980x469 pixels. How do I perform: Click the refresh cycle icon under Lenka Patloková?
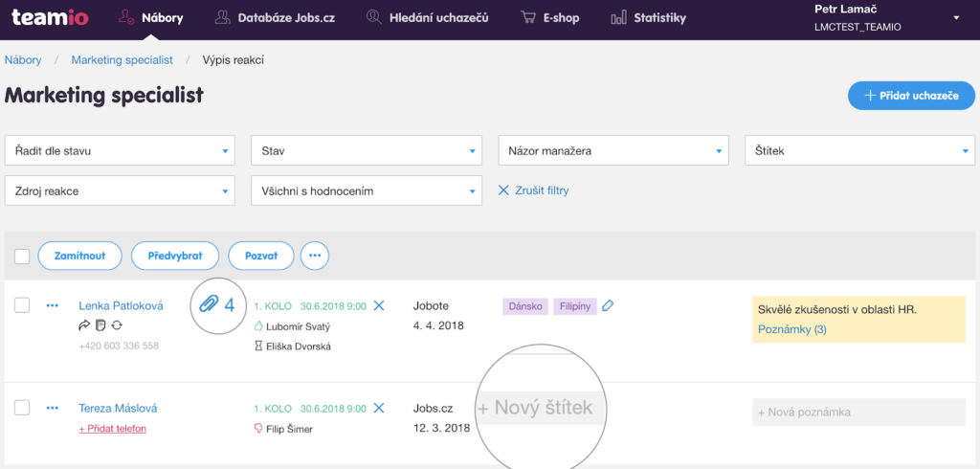(116, 325)
